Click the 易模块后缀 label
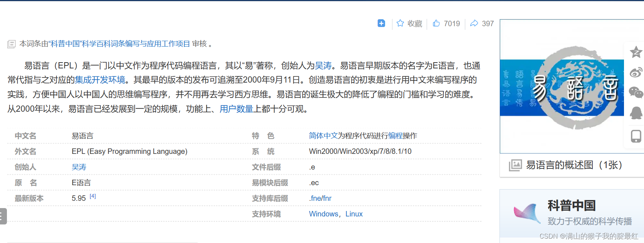The image size is (644, 243). pyautogui.click(x=270, y=183)
